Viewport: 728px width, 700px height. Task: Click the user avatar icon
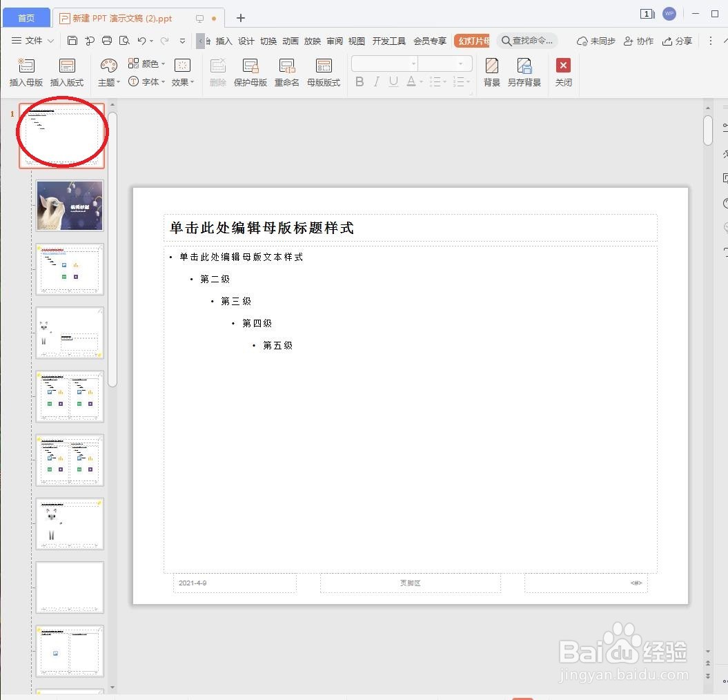[x=669, y=14]
